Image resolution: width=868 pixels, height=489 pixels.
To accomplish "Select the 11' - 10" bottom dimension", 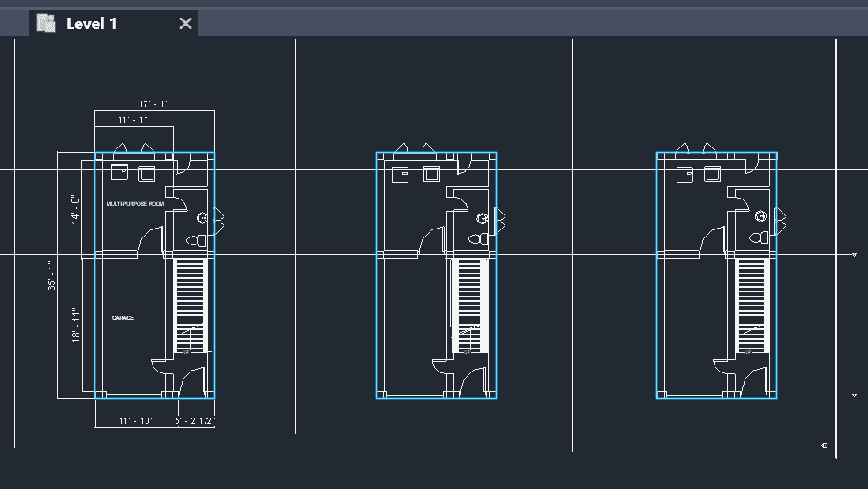I will pos(136,421).
